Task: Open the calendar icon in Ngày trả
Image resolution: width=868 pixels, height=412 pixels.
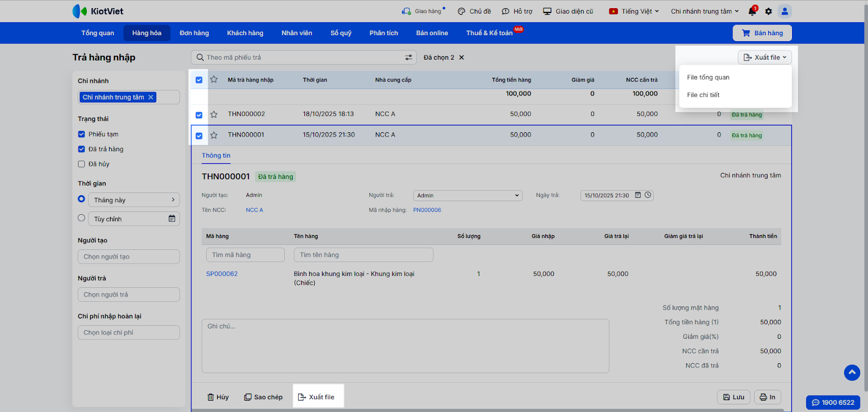Action: pyautogui.click(x=638, y=195)
